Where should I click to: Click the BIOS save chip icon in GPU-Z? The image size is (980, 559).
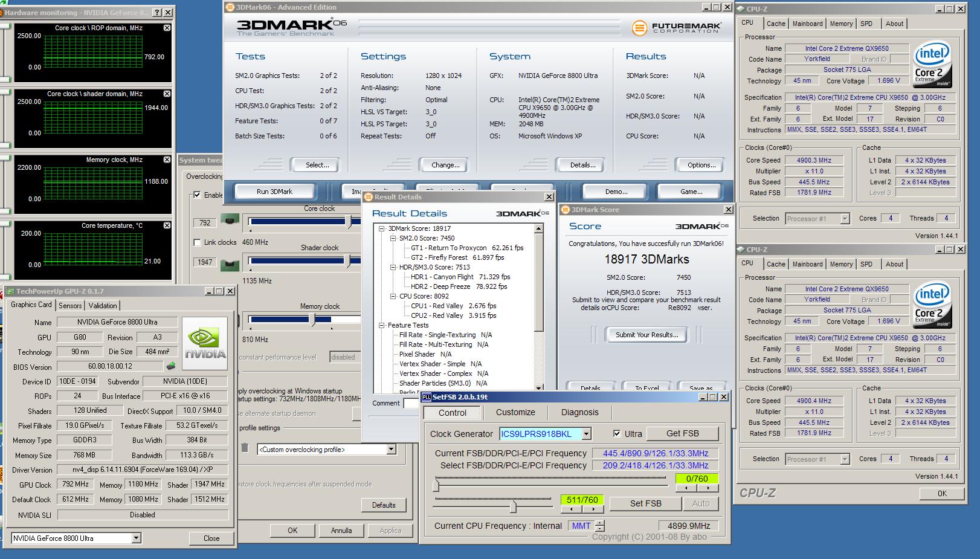coord(171,366)
